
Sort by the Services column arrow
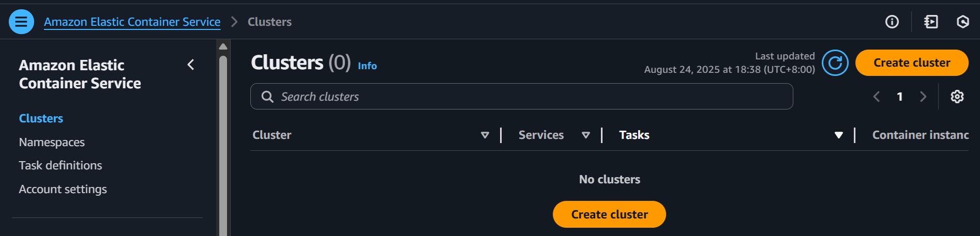(x=586, y=135)
